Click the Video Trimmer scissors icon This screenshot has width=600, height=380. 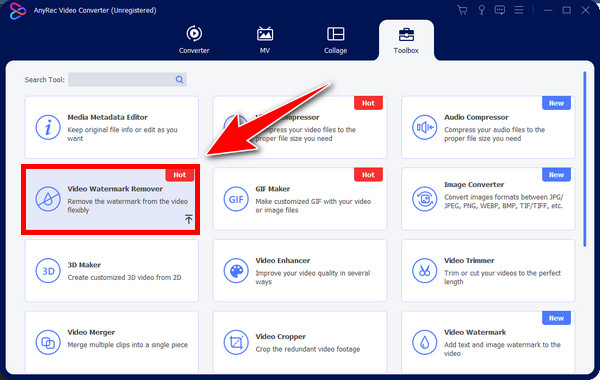[x=424, y=271]
